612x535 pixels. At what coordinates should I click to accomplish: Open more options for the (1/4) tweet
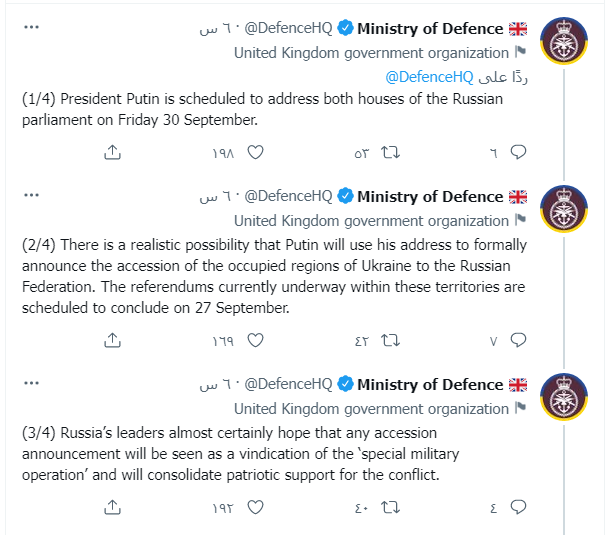point(31,28)
